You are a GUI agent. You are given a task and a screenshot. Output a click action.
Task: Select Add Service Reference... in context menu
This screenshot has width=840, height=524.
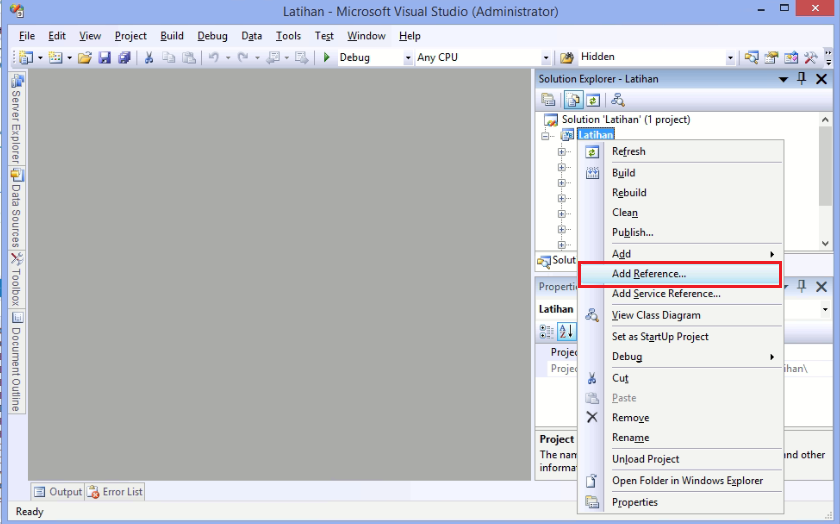[x=680, y=294]
